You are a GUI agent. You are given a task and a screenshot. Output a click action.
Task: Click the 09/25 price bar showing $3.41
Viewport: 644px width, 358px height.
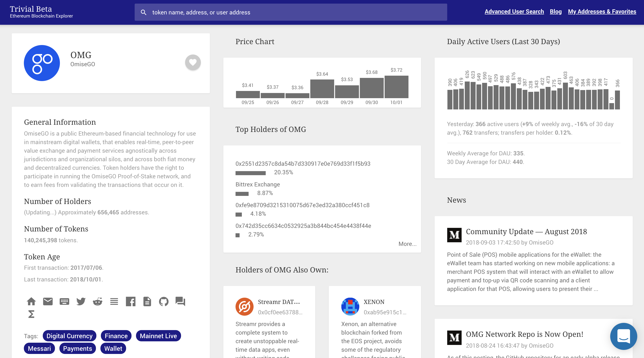[x=248, y=95]
